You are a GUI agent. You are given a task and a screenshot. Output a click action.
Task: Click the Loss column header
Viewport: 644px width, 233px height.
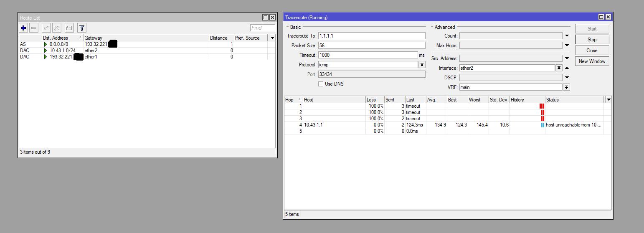pyautogui.click(x=375, y=99)
